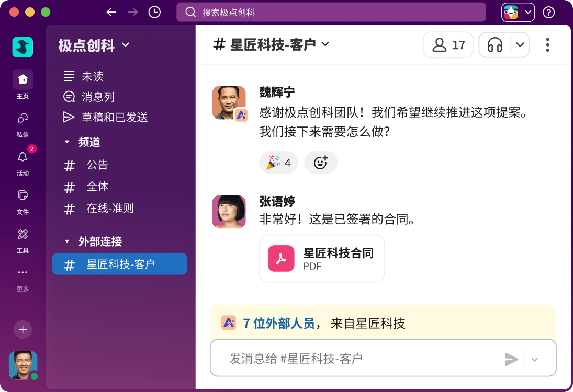Collapse the 频道 channel section
573x392 pixels.
pyautogui.click(x=66, y=142)
